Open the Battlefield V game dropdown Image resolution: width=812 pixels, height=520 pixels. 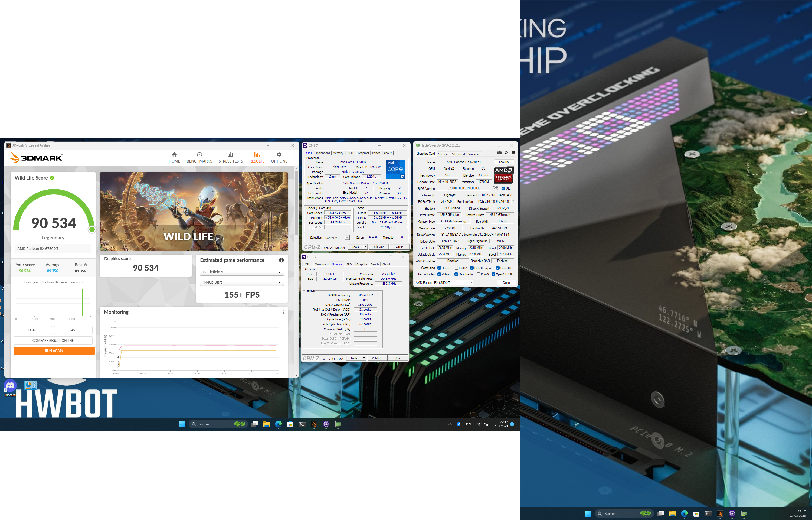[x=241, y=272]
